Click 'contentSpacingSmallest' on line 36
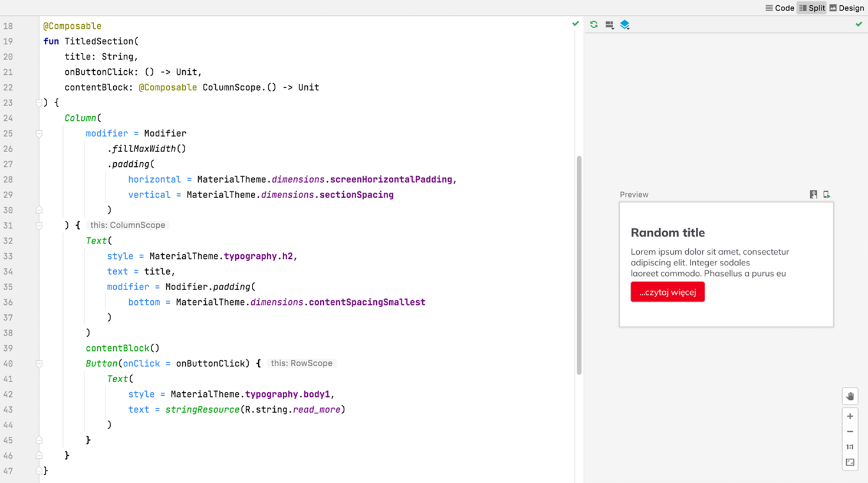The image size is (868, 483). coord(367,302)
